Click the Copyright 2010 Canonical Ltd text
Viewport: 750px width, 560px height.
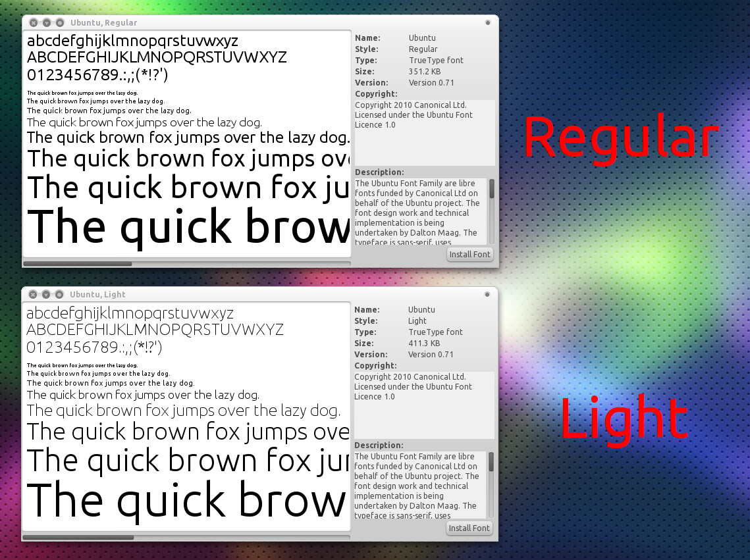(410, 105)
